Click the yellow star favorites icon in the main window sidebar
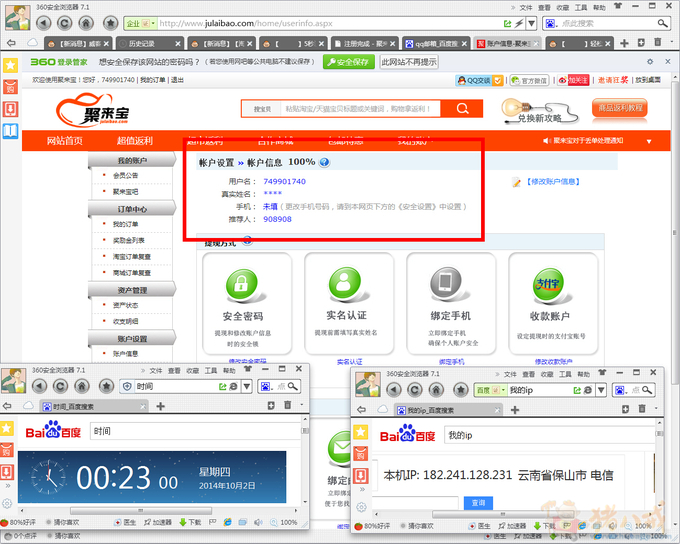Viewport: 680px width, 544px height. pos(10,65)
